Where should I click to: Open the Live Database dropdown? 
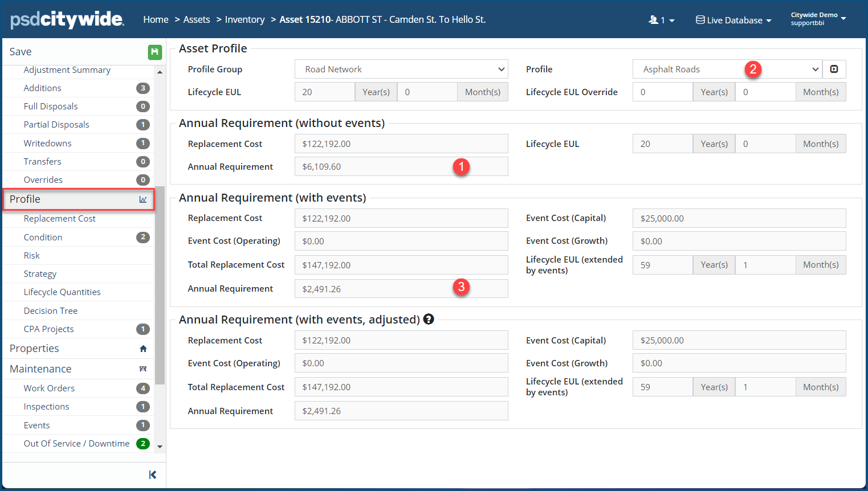(733, 20)
